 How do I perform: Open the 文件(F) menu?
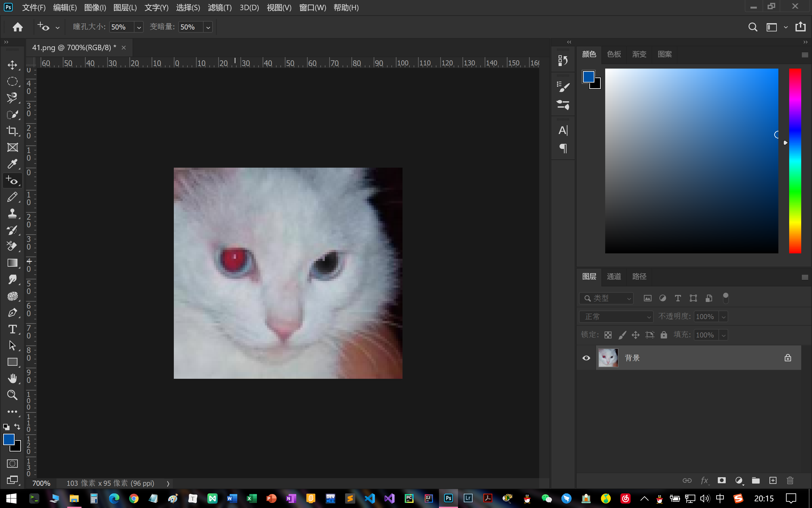34,8
